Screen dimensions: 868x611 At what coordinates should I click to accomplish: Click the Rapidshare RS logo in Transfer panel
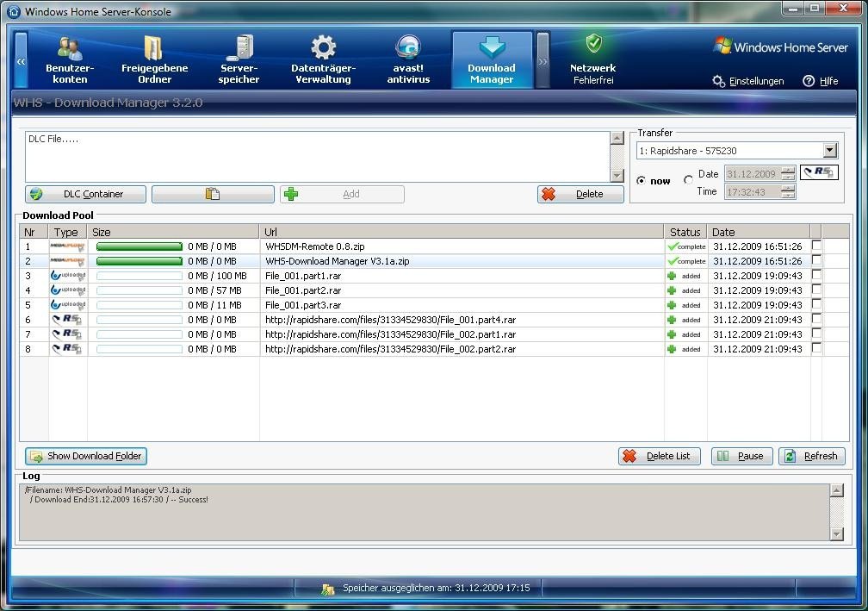pos(819,172)
